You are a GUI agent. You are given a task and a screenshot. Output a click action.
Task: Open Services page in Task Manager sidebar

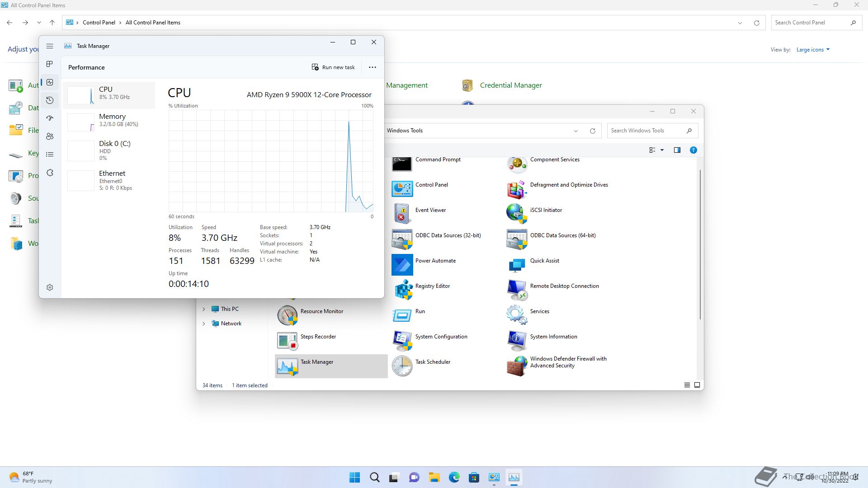(50, 173)
